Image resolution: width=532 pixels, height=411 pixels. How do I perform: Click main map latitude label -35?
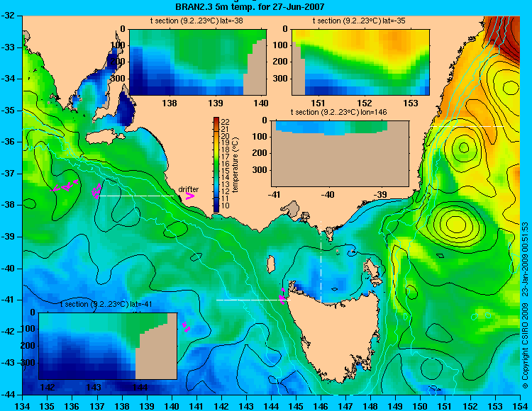[x=9, y=111]
